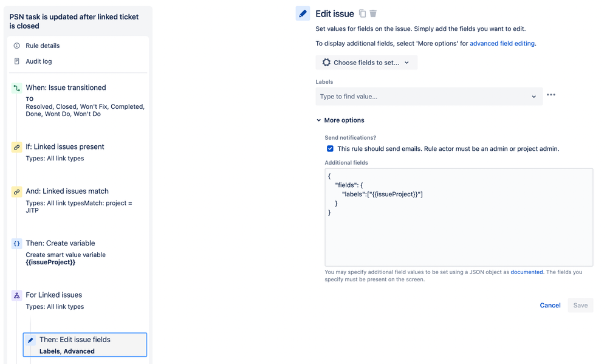
Task: Click the branch icon for Linked issues
Action: point(16,295)
